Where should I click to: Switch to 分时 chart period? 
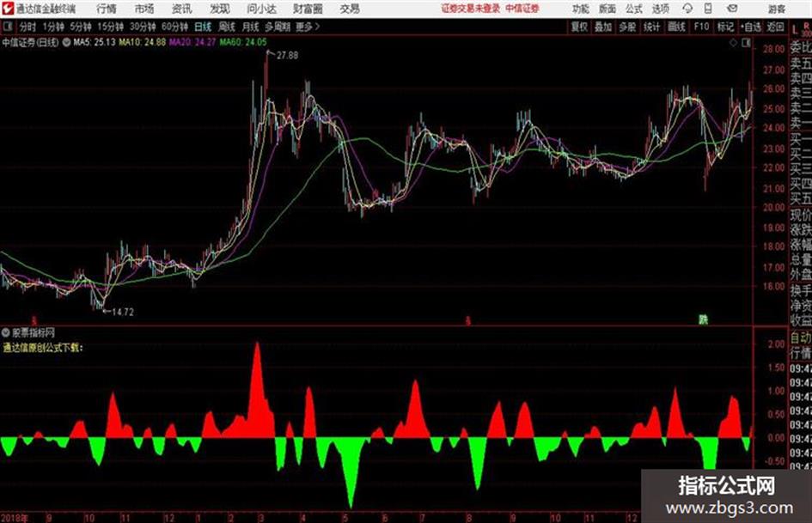[x=27, y=27]
